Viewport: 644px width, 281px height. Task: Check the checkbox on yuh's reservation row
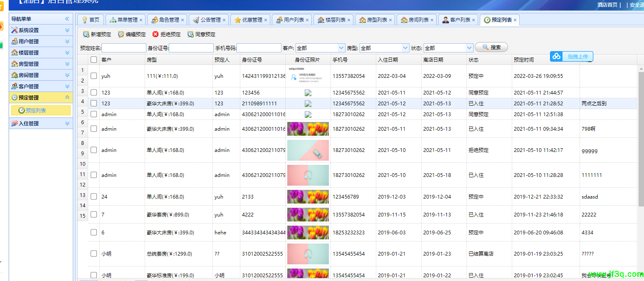pyautogui.click(x=94, y=76)
